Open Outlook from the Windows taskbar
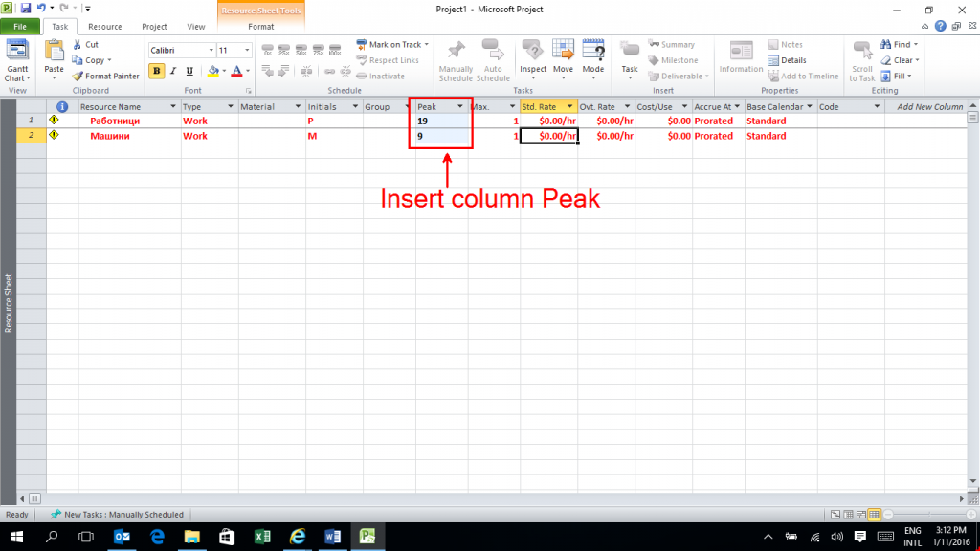 [122, 537]
